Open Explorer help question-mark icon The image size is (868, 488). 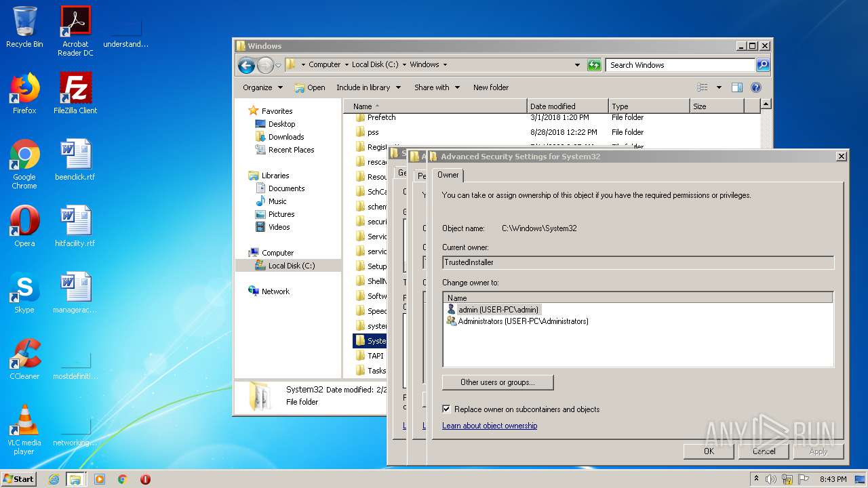[756, 87]
